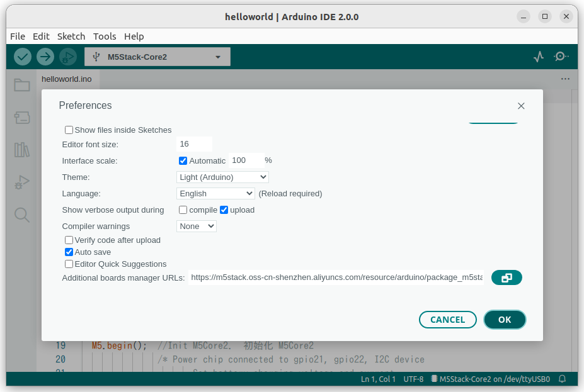The height and width of the screenshot is (392, 584).
Task: Open the Theme dropdown
Action: 222,177
